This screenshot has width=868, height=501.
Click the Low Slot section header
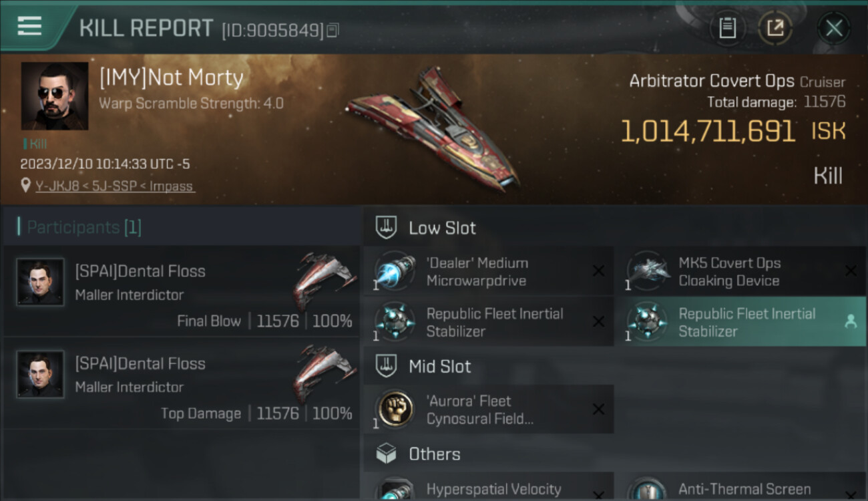click(x=442, y=228)
